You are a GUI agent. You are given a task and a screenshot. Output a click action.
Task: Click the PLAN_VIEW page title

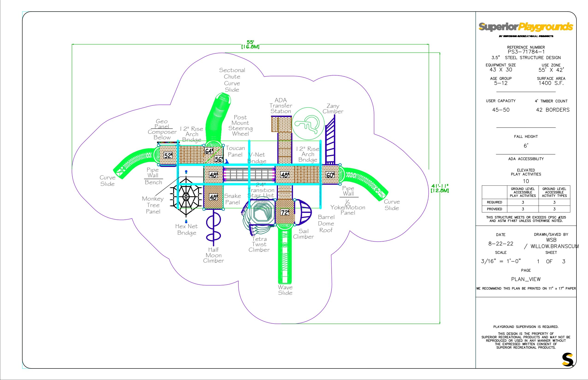click(526, 279)
